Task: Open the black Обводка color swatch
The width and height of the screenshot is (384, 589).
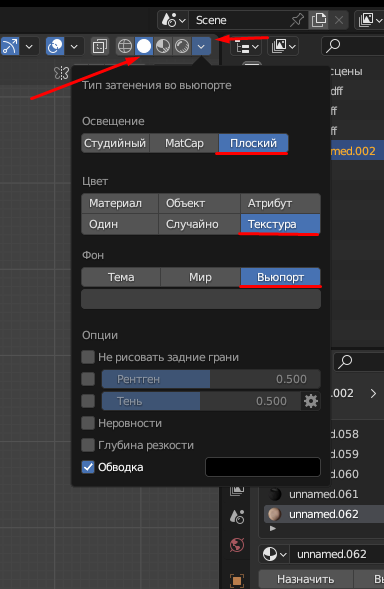Action: [263, 467]
